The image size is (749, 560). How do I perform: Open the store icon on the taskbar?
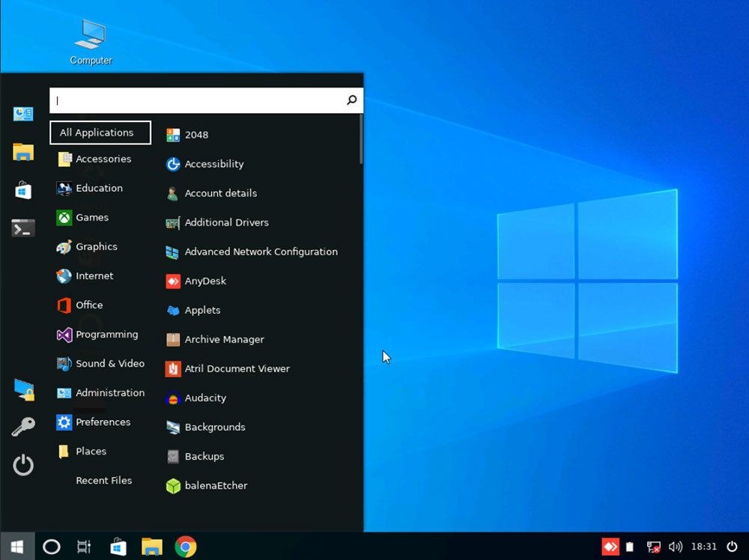pyautogui.click(x=118, y=547)
